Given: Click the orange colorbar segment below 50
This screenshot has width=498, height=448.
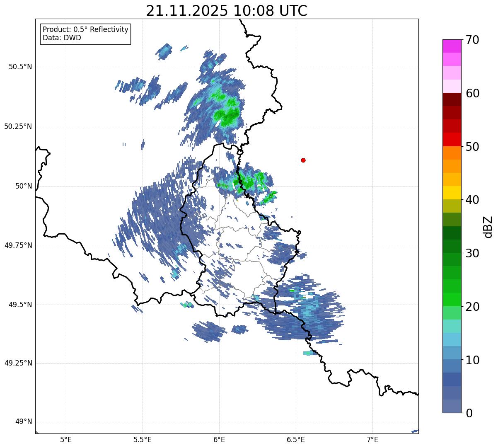Looking at the screenshot, I should (x=452, y=153).
